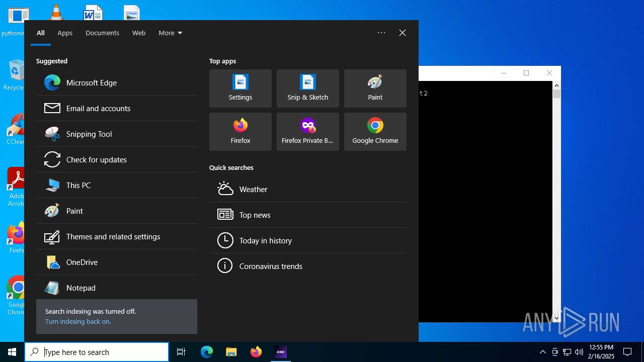Open Microsoft Edge from Suggested list
The image size is (644, 362).
(117, 82)
